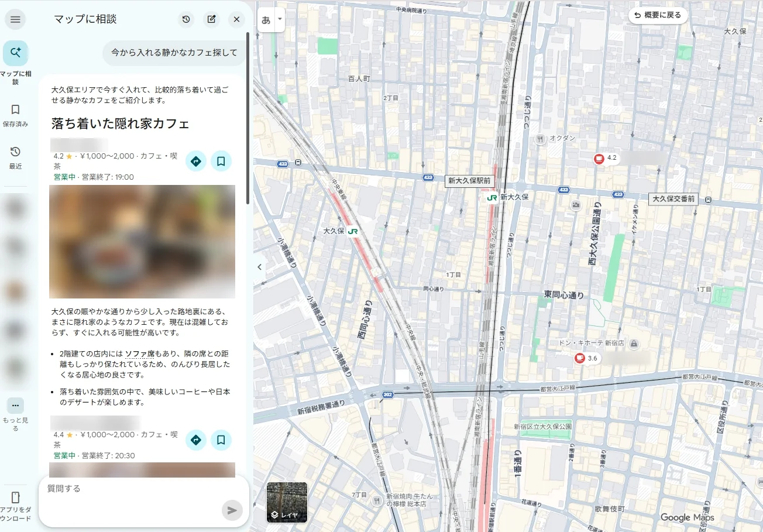Click the あ input method button
This screenshot has height=532, width=763.
pos(266,20)
